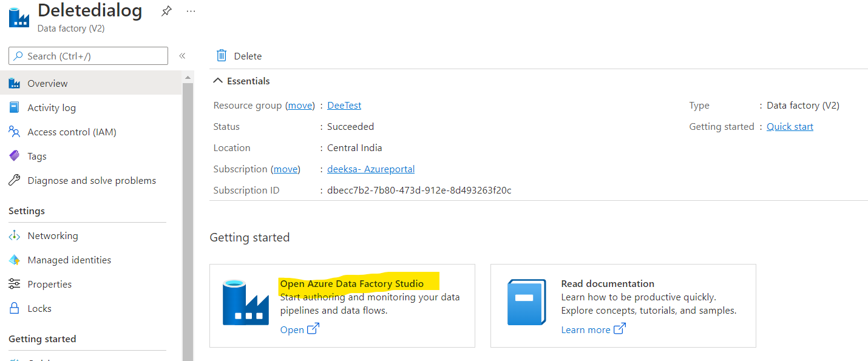Pin the Deletedialog resource to dashboard
The height and width of the screenshot is (361, 868).
click(x=166, y=11)
